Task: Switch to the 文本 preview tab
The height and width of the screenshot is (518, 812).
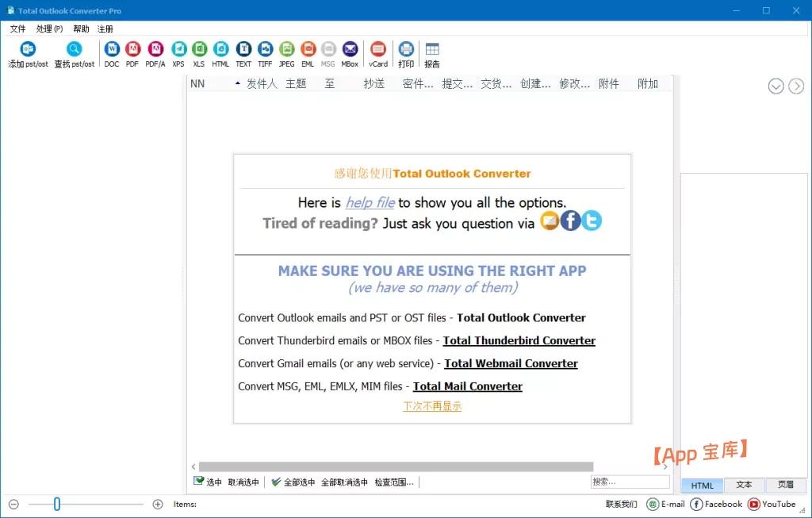Action: coord(744,485)
